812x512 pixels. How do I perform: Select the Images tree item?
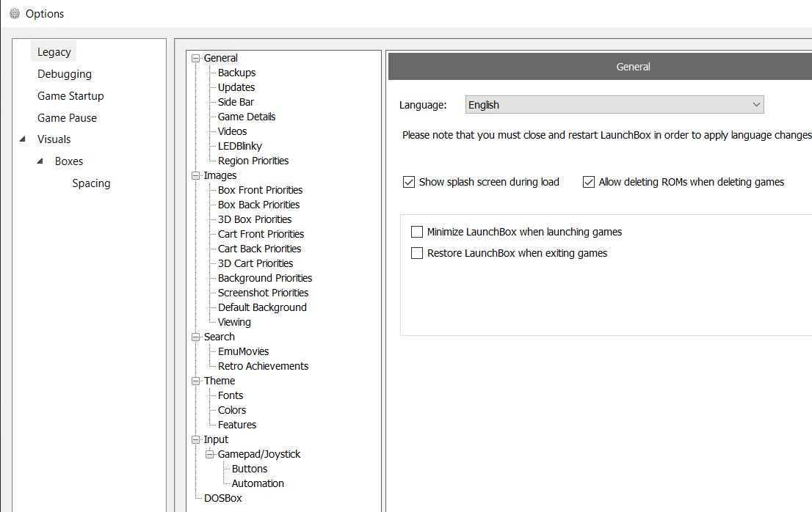(x=220, y=175)
